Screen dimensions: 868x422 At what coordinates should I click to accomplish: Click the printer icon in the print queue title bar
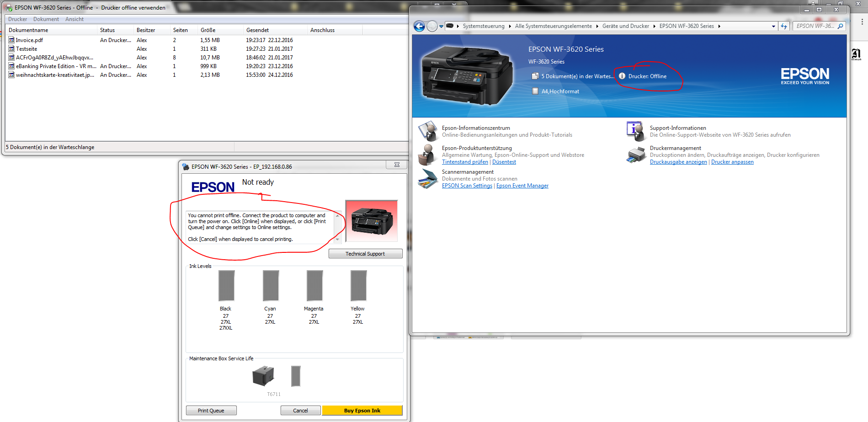tap(8, 8)
